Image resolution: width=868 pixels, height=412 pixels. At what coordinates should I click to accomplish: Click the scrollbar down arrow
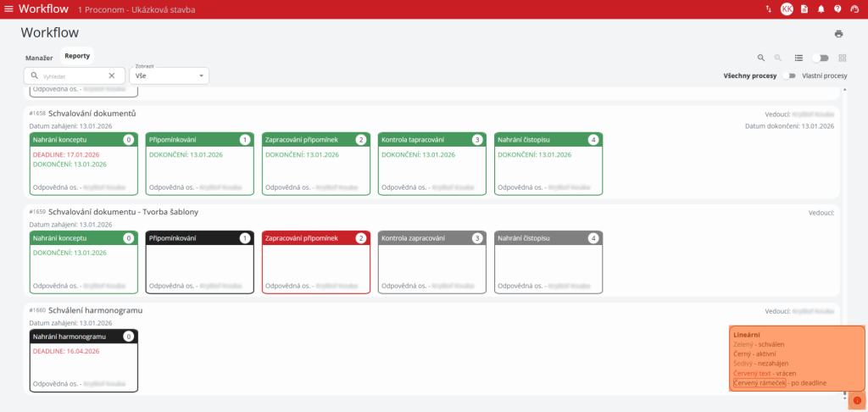(x=844, y=394)
